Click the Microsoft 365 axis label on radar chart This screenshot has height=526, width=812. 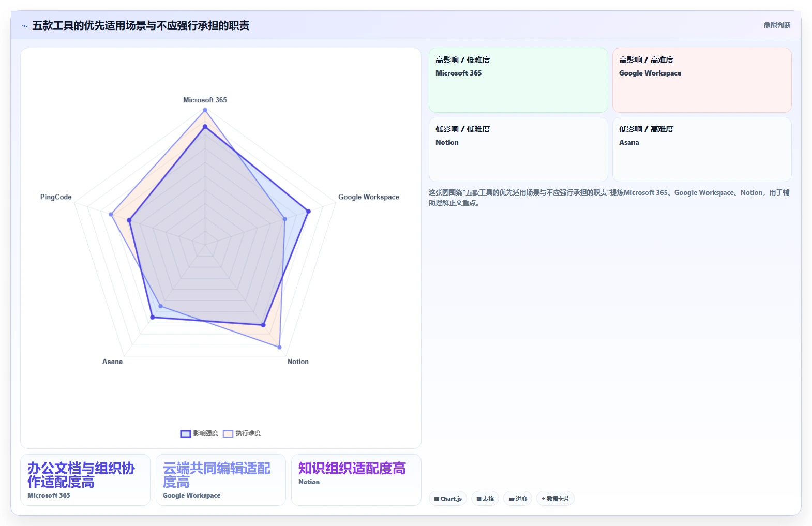point(205,100)
